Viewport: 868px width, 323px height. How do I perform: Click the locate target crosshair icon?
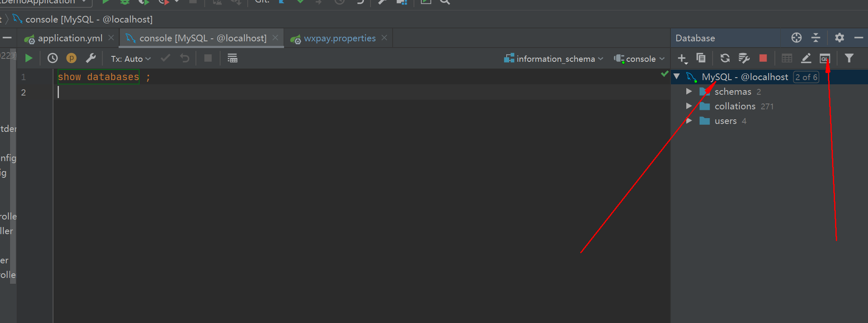point(797,38)
